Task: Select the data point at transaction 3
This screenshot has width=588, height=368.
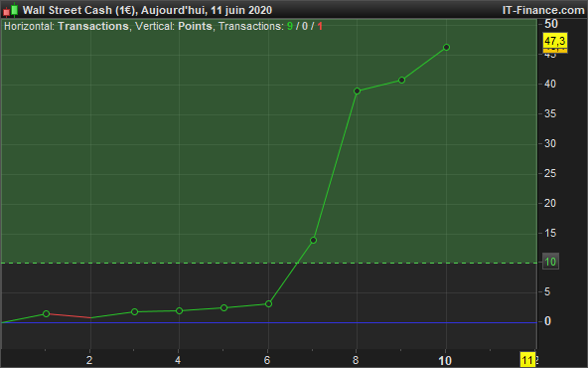Action: [x=135, y=311]
